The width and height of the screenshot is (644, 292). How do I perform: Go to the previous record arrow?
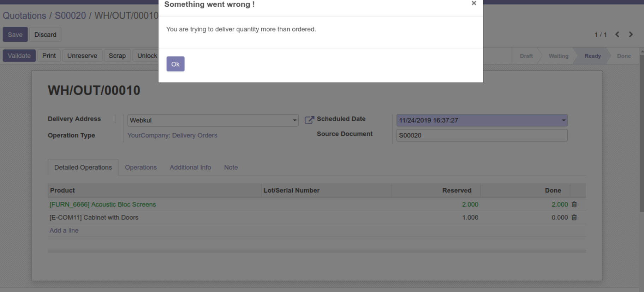pyautogui.click(x=617, y=35)
